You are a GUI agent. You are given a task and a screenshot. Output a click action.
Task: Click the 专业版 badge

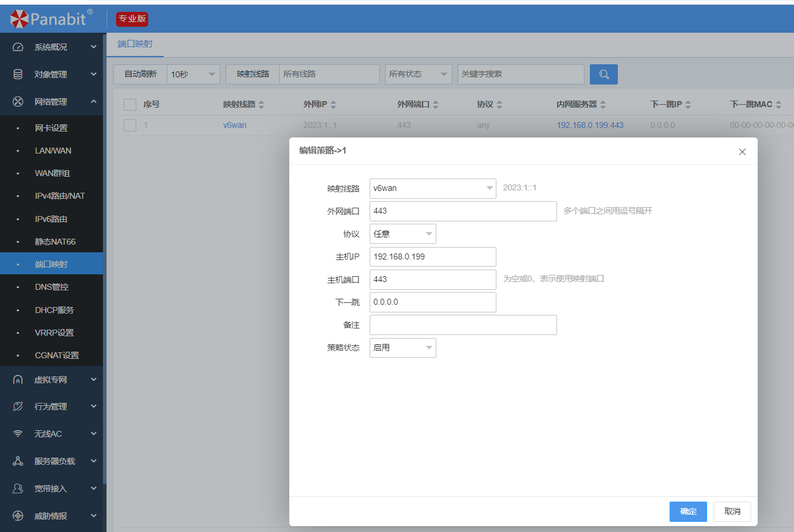click(x=132, y=18)
